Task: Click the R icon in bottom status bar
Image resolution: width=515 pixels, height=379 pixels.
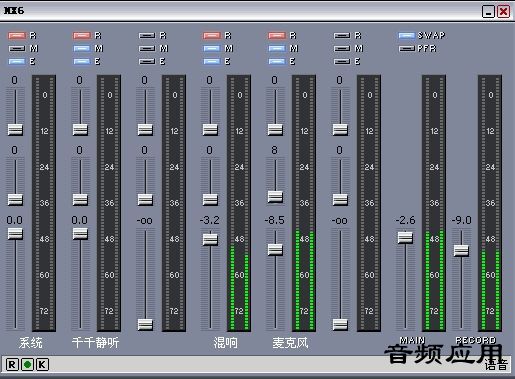Action: (x=12, y=364)
